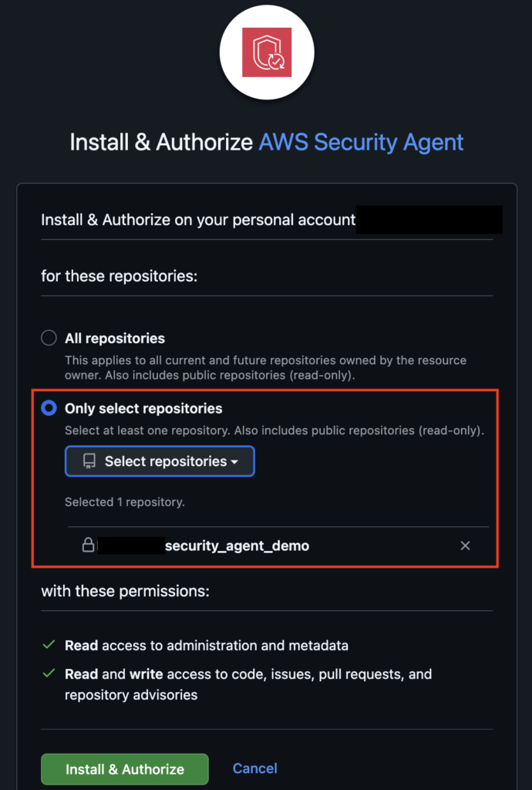
Task: Click the Only select repositories label text
Action: click(143, 408)
